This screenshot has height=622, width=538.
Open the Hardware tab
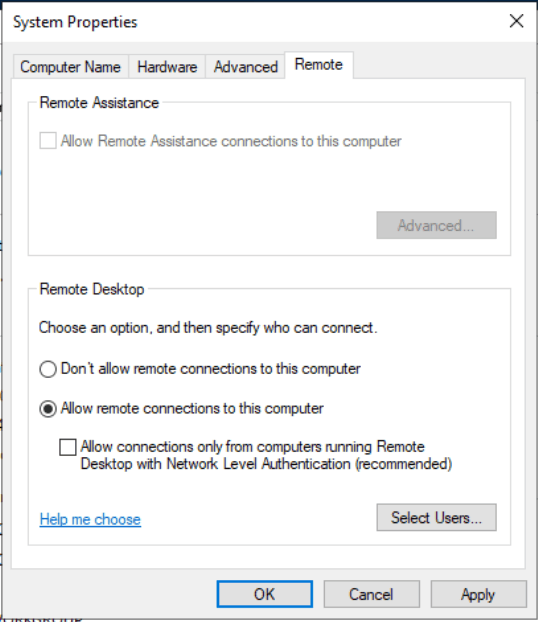[x=167, y=67]
